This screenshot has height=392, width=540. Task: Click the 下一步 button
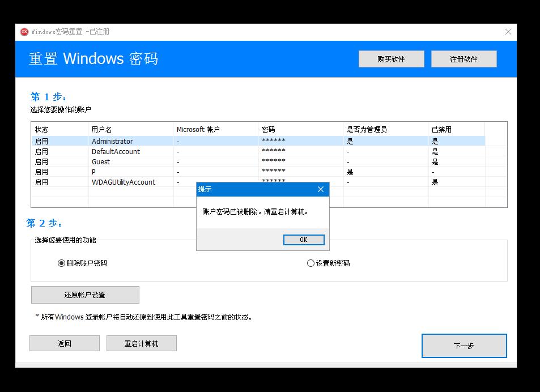pyautogui.click(x=464, y=346)
